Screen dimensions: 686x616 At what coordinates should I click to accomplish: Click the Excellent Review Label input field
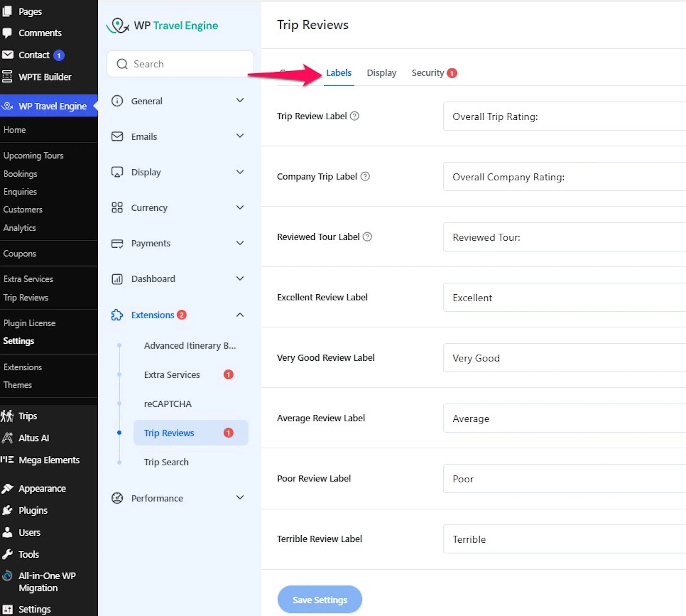pos(564,297)
